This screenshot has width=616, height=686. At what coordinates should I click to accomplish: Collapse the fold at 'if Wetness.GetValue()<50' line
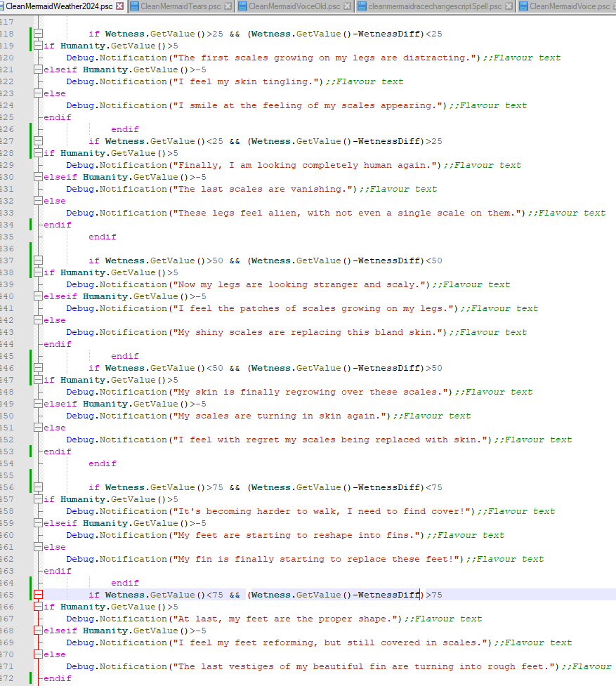point(39,368)
